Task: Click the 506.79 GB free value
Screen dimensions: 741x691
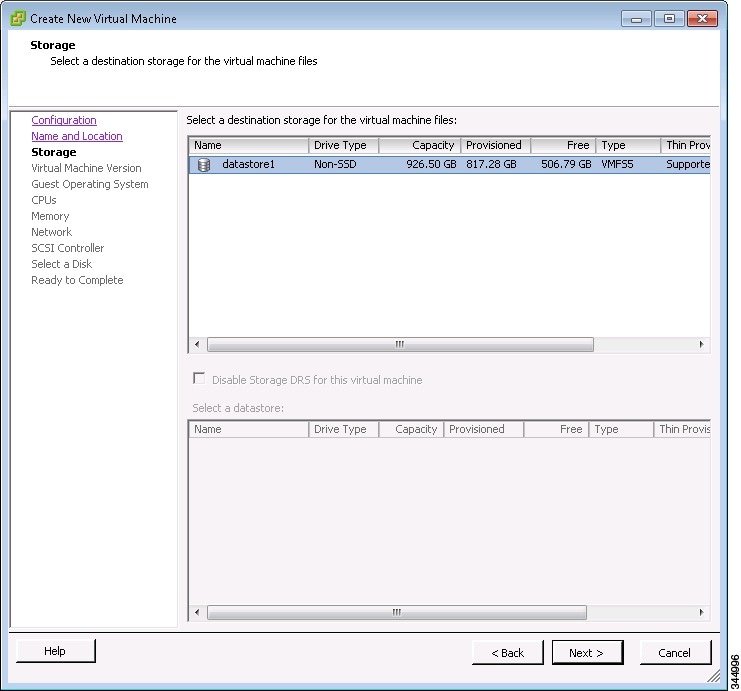Action: coord(566,164)
